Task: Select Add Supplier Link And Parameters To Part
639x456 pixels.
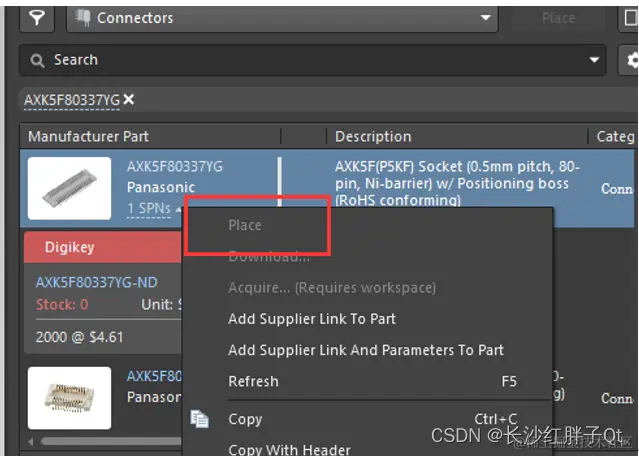Action: click(x=366, y=350)
